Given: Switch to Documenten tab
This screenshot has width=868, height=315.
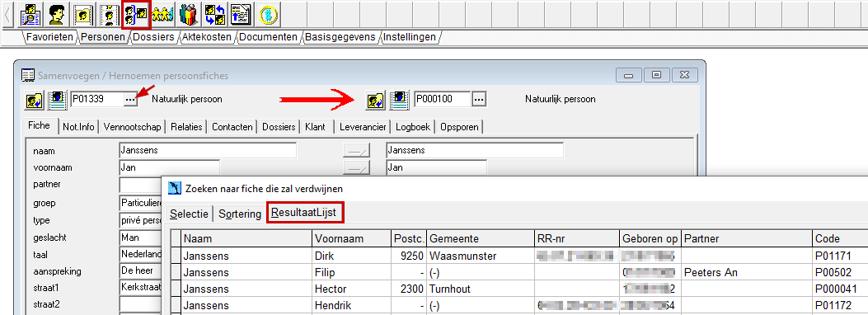Looking at the screenshot, I should pos(269,37).
